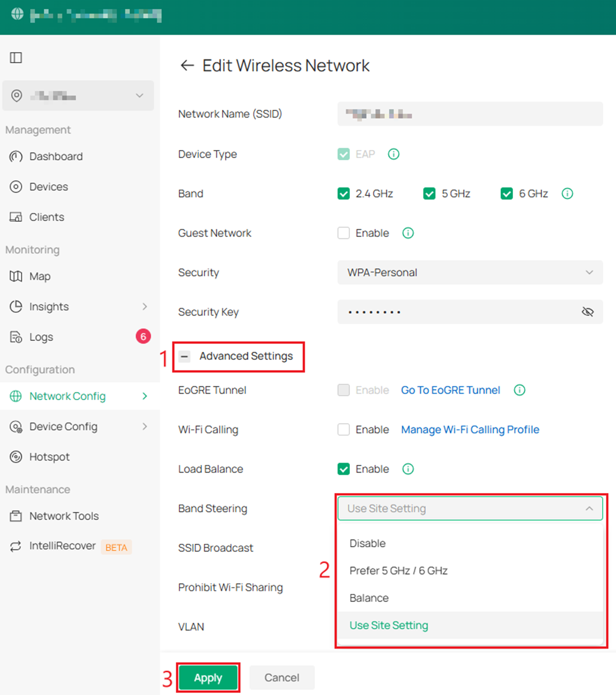Enable the Guest Network checkbox
The image size is (616, 695).
pyautogui.click(x=344, y=233)
